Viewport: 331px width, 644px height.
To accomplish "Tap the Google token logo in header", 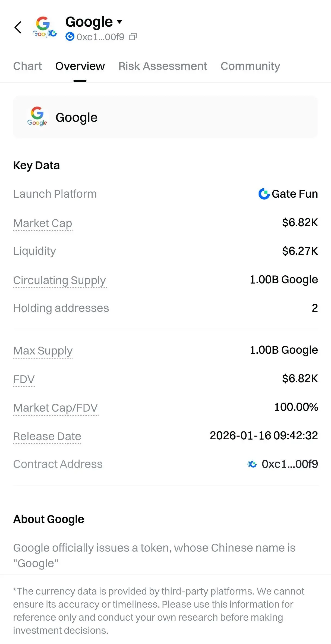I will coord(44,27).
